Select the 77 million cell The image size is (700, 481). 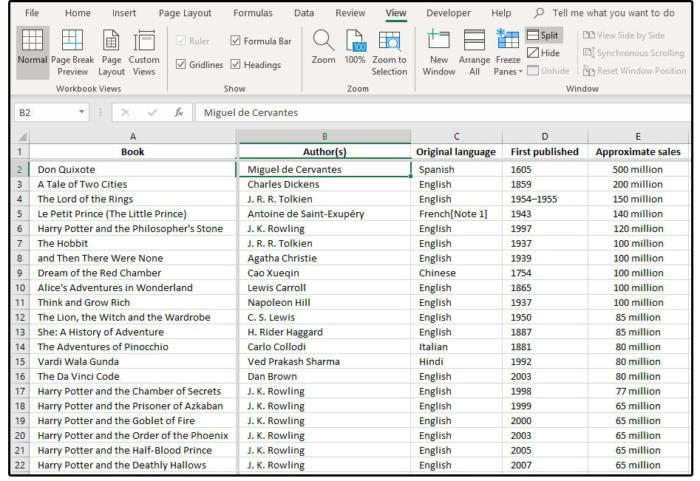tap(638, 391)
